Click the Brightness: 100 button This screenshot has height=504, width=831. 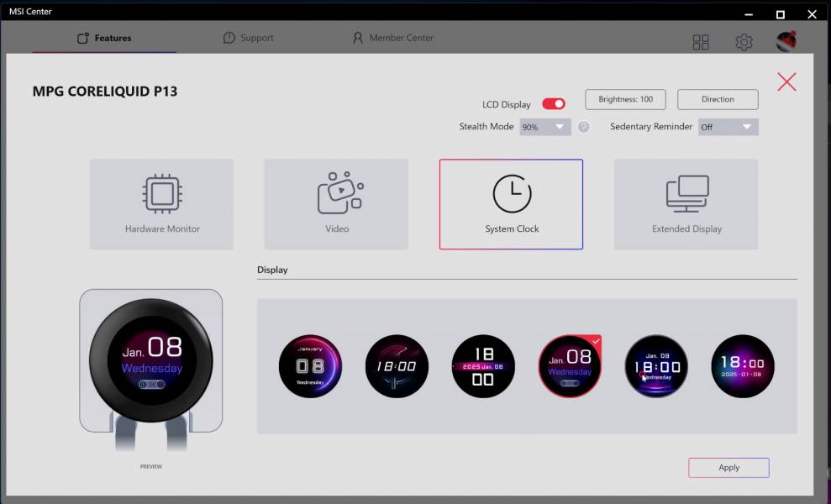pos(625,99)
